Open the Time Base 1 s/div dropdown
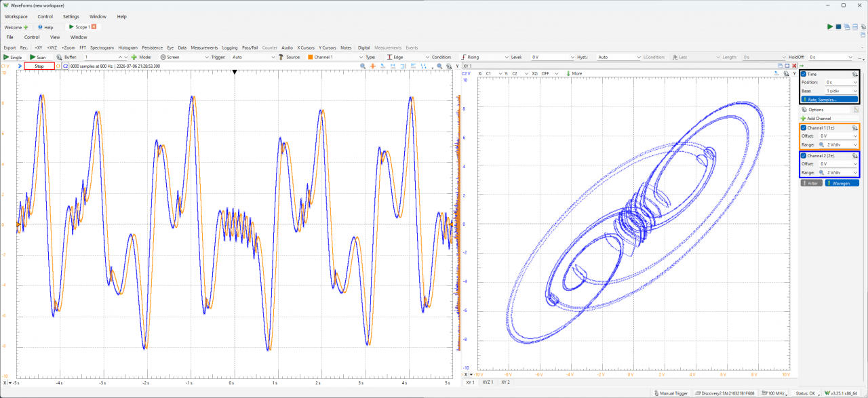Image resolution: width=868 pixels, height=398 pixels. point(842,90)
